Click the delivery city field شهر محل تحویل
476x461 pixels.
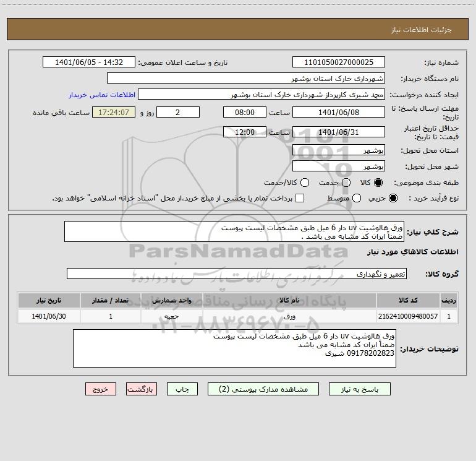[339, 166]
